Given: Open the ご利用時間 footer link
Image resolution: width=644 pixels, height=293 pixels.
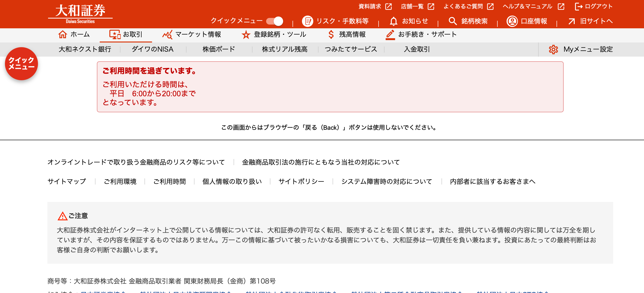Looking at the screenshot, I should [169, 181].
